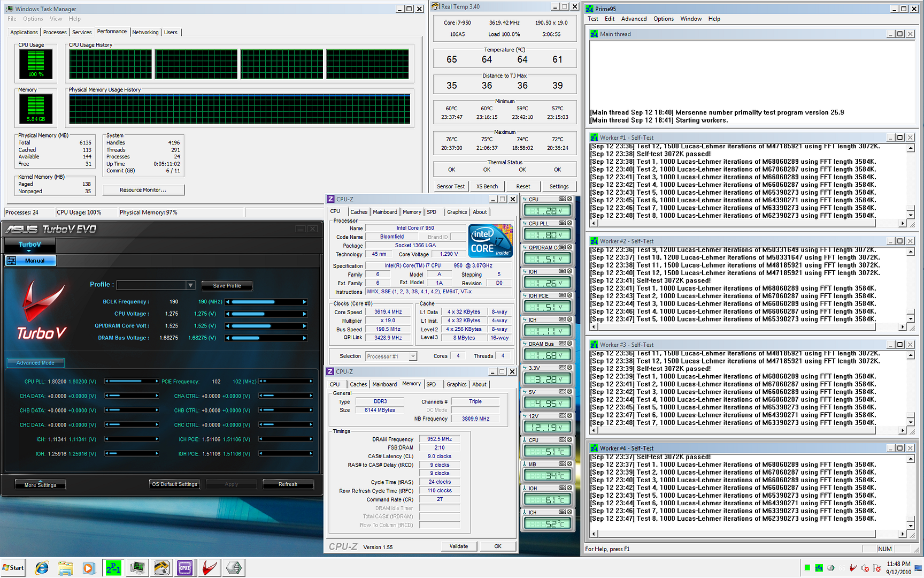This screenshot has width=924, height=578.
Task: Switch to the Processes tab
Action: point(55,33)
